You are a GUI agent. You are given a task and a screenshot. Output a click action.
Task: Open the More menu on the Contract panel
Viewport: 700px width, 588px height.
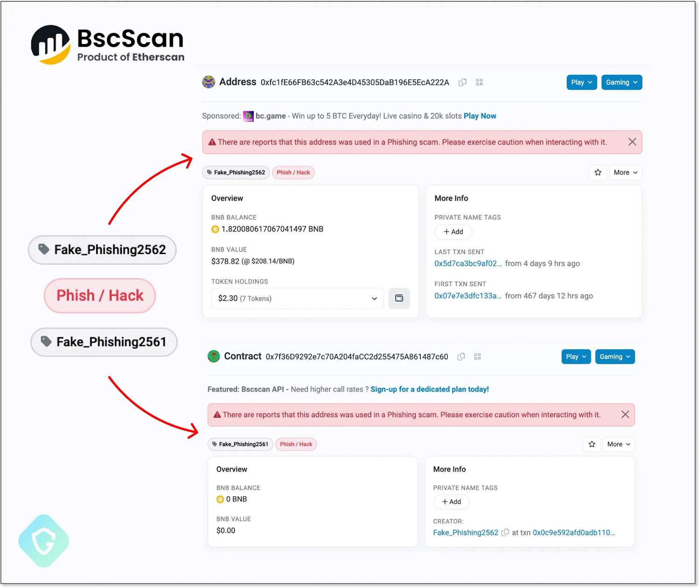tap(618, 444)
